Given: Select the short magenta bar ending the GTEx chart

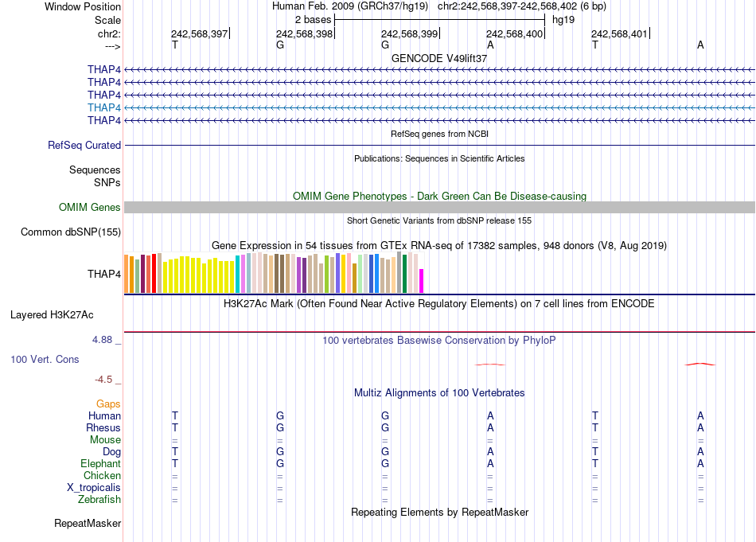Looking at the screenshot, I should [x=422, y=281].
